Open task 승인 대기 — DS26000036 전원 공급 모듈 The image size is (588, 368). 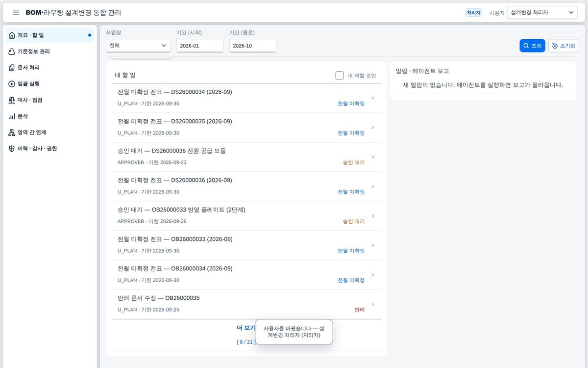point(246,157)
